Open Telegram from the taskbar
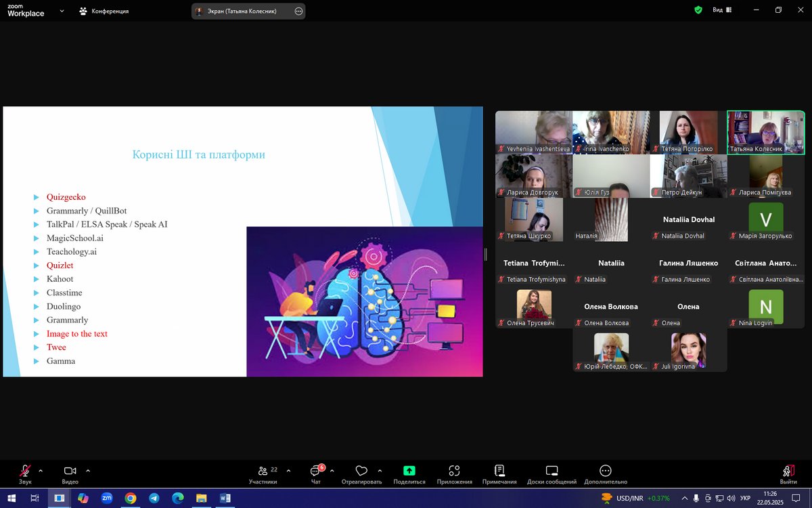This screenshot has height=508, width=812. (x=154, y=498)
